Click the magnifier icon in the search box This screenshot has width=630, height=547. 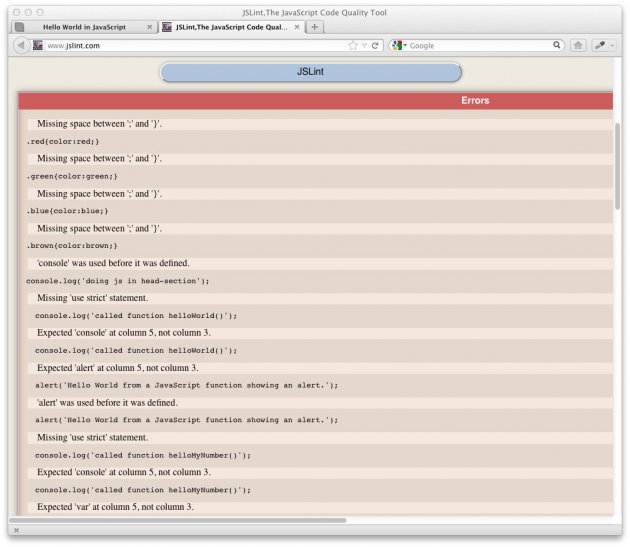coord(556,45)
